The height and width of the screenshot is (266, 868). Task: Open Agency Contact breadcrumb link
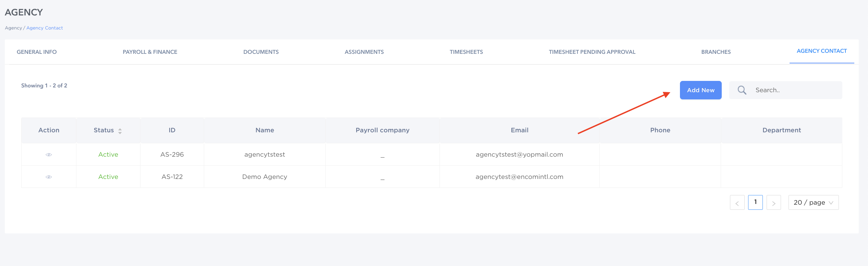coord(45,28)
